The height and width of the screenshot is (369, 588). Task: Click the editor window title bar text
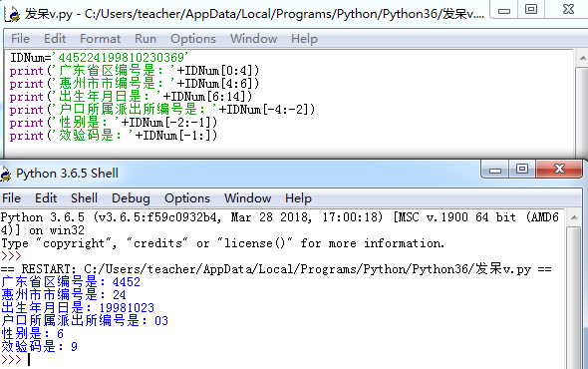[x=254, y=14]
